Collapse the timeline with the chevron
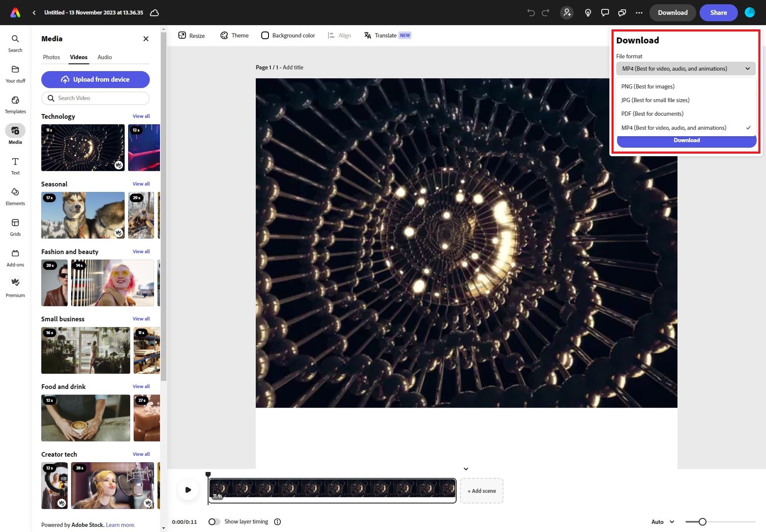The image size is (766, 532). pyautogui.click(x=466, y=469)
